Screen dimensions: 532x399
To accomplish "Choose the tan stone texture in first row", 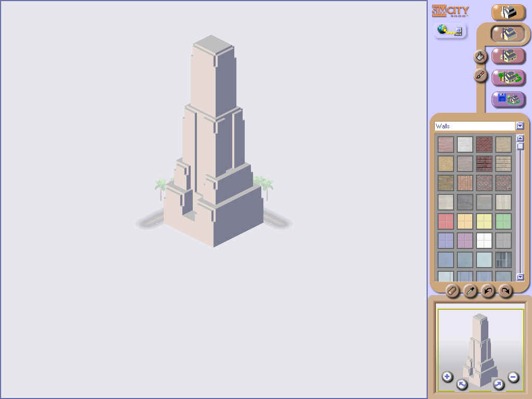I will (503, 144).
